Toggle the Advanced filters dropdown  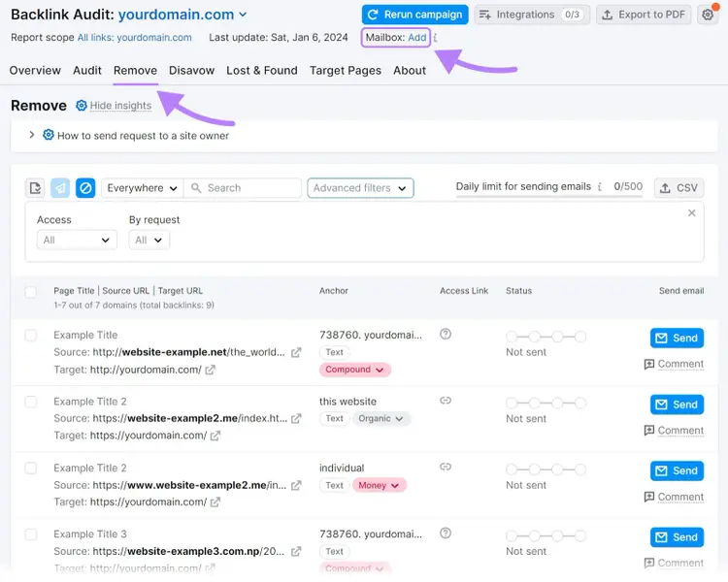[360, 188]
